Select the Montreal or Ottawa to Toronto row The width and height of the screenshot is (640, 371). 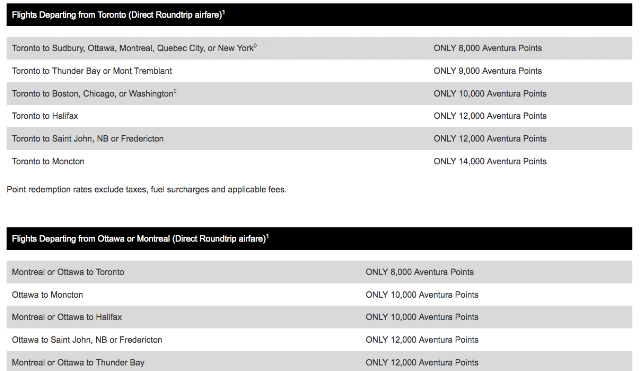(x=319, y=272)
